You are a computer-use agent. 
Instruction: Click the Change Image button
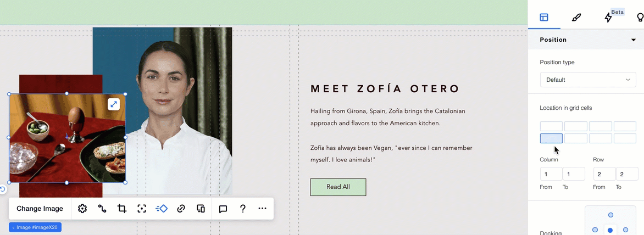[40, 209]
